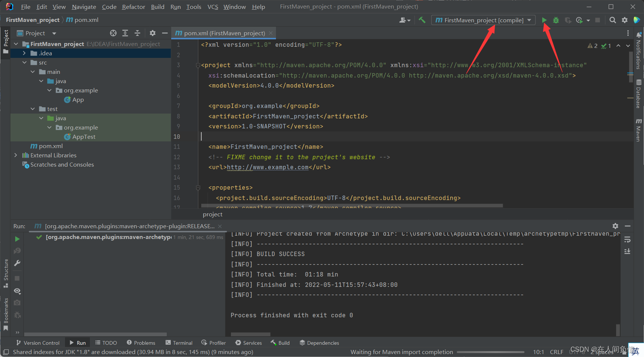Open Run panel settings gear

[x=615, y=226]
